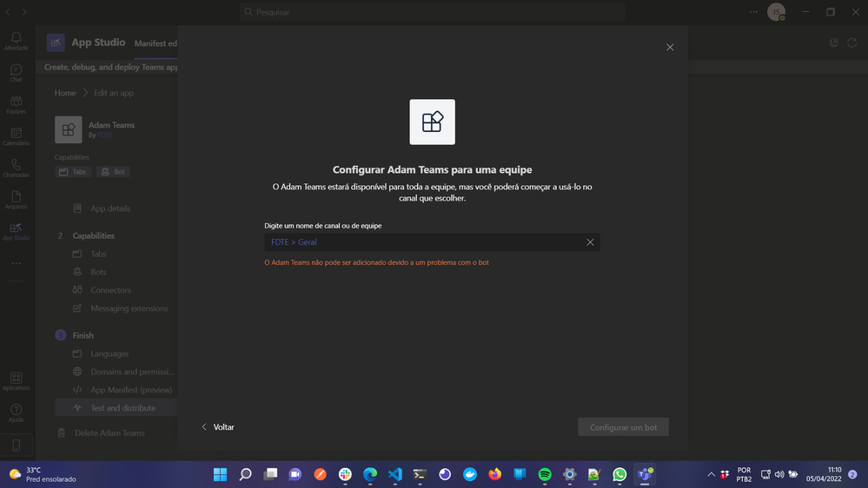868x488 pixels.
Task: Click Configurar um bot button
Action: coord(623,426)
